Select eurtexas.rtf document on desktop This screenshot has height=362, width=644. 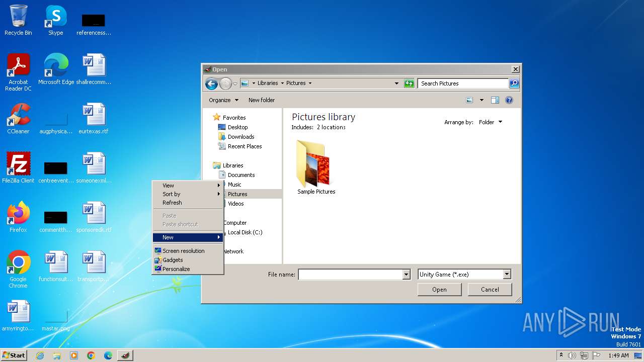click(94, 119)
